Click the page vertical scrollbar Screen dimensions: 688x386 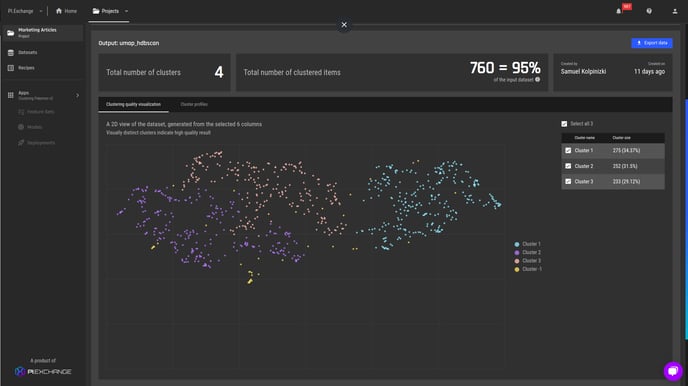[686, 219]
